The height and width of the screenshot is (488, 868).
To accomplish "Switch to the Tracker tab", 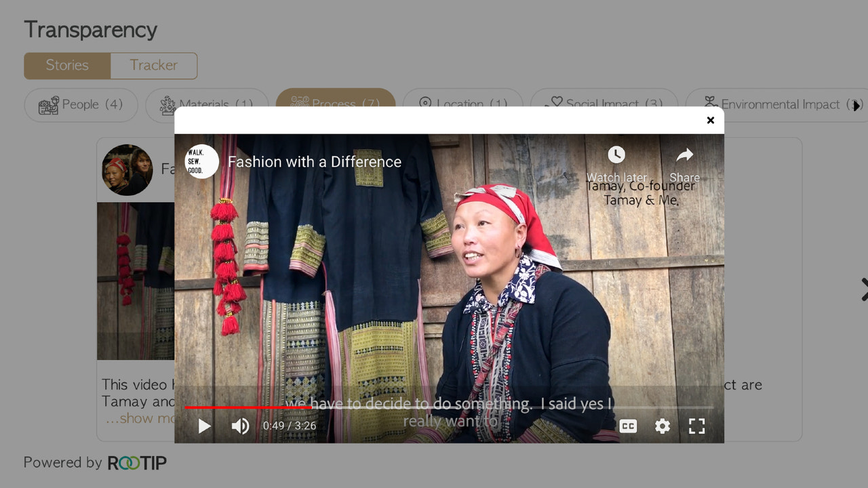I will click(x=153, y=65).
